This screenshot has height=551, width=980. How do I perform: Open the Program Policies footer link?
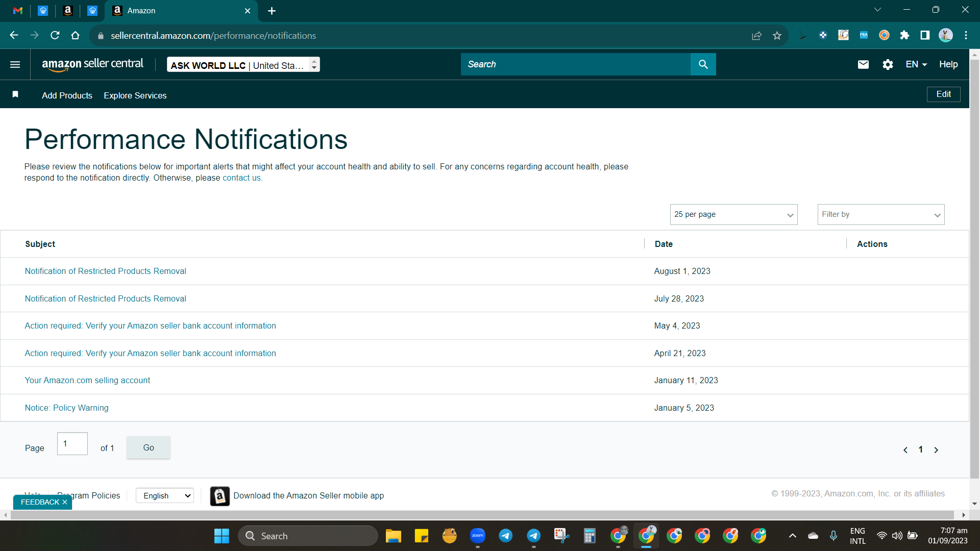(x=89, y=495)
